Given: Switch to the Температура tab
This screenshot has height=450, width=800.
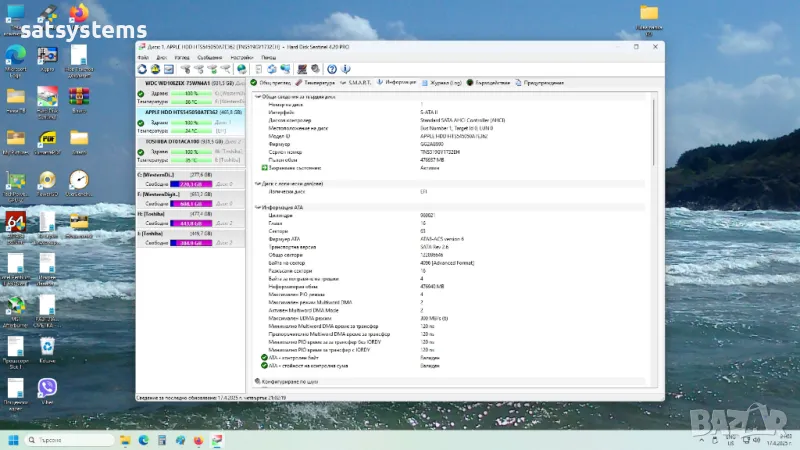Looking at the screenshot, I should pyautogui.click(x=318, y=82).
